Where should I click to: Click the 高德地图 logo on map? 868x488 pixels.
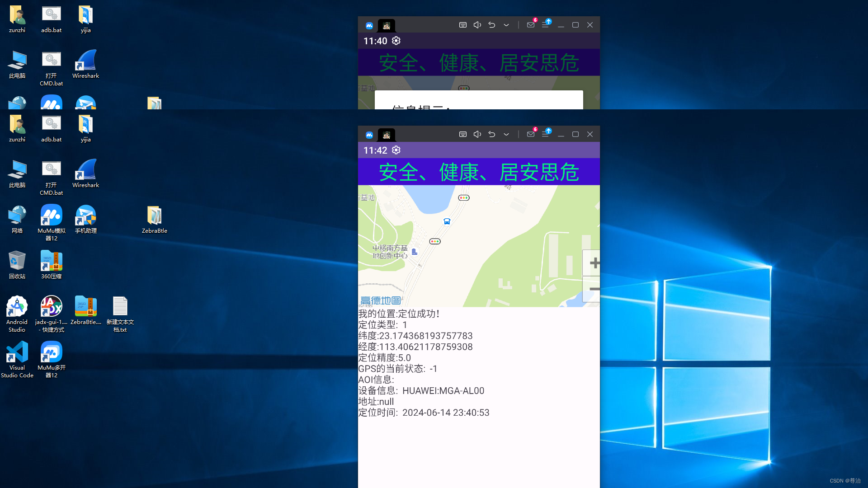pos(381,300)
